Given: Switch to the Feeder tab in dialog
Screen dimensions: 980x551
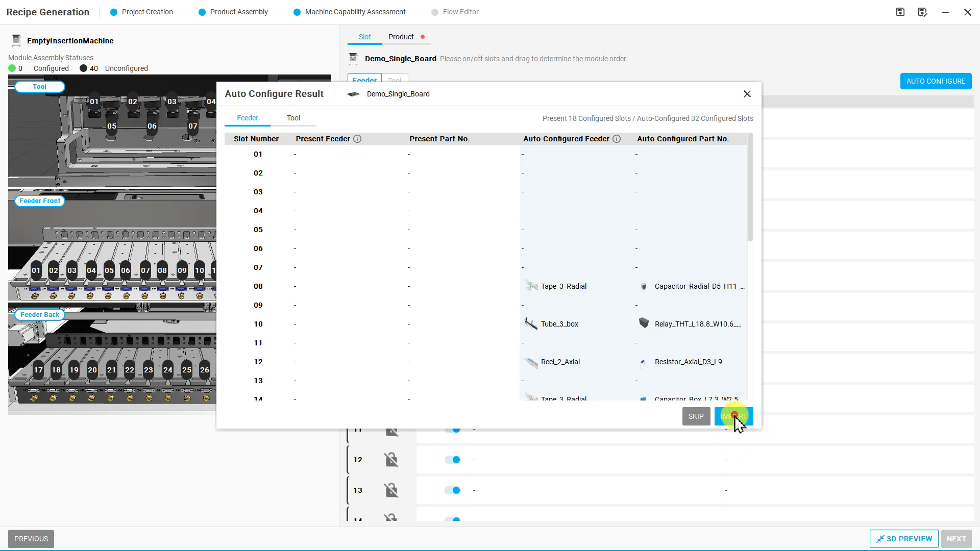Looking at the screenshot, I should click(x=248, y=118).
